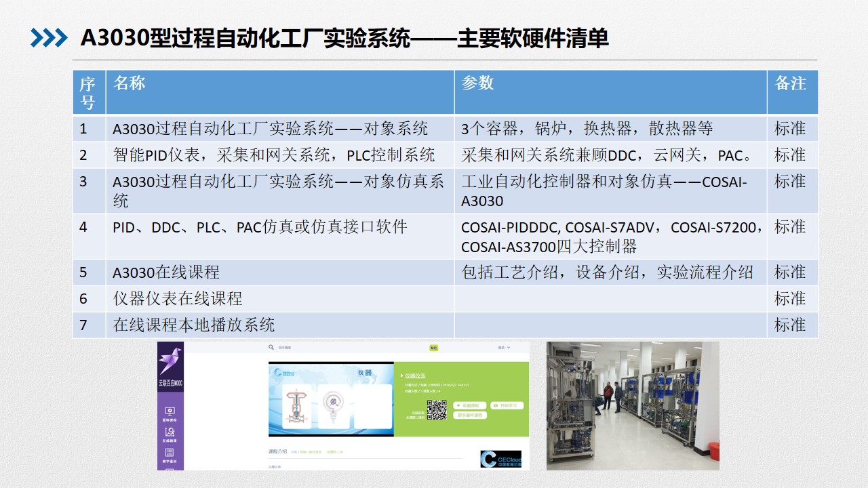Viewport: 868px width, 488px height.
Task: Click 标准 in row 5 remarks
Action: pyautogui.click(x=790, y=272)
